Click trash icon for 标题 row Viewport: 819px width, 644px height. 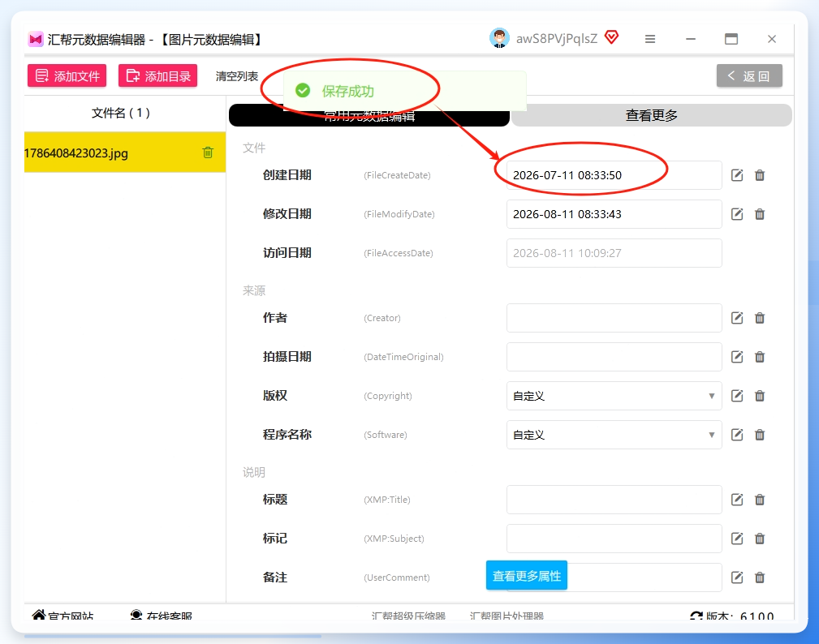pos(760,500)
